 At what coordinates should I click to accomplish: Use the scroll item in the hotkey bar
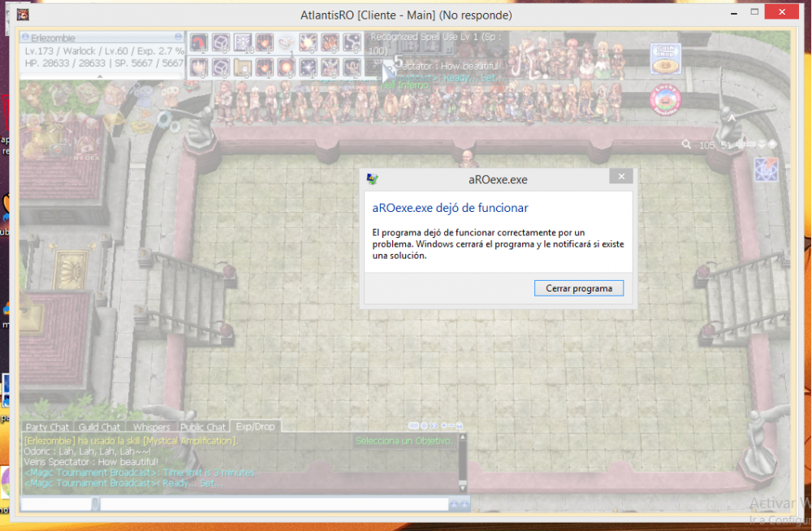click(242, 67)
